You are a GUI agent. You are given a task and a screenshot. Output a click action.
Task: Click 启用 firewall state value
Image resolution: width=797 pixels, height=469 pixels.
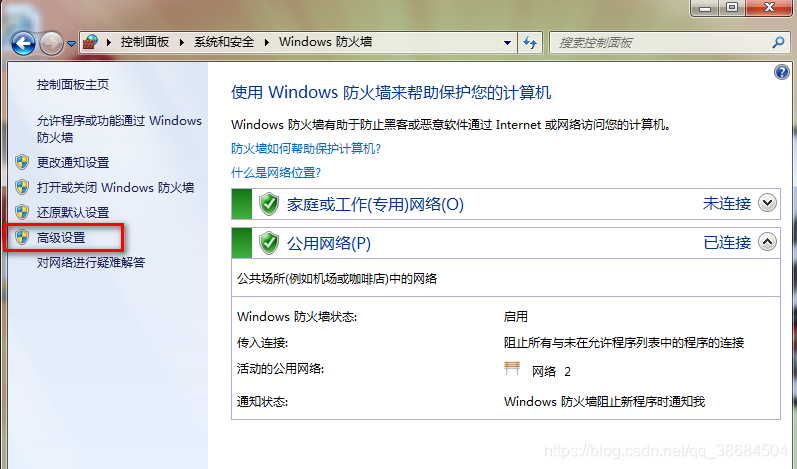515,317
